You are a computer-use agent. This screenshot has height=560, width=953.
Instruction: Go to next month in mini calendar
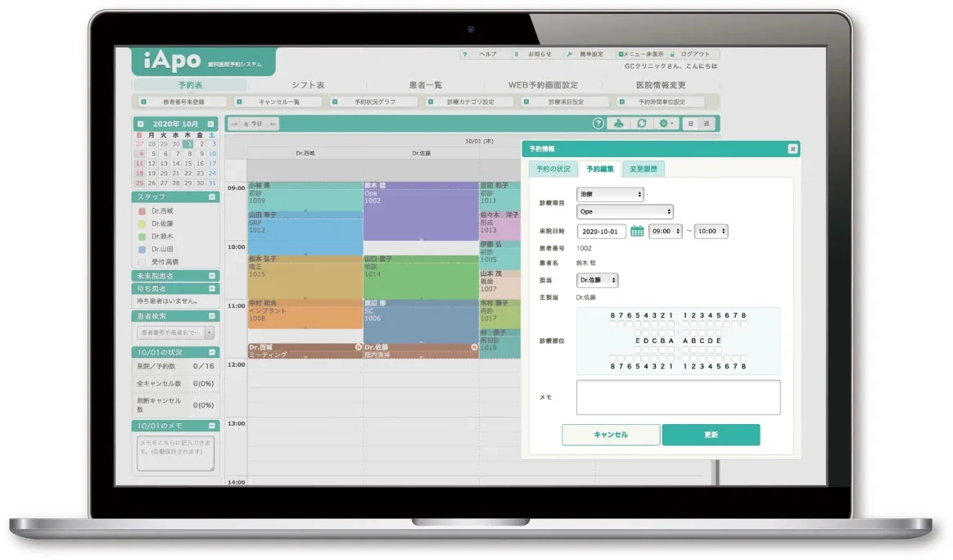click(211, 124)
